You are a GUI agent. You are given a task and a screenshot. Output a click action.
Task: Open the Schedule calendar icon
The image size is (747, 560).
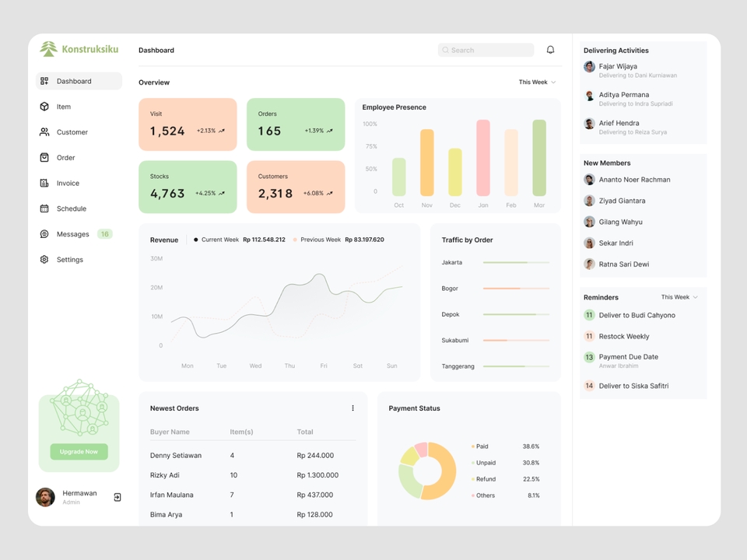coord(44,208)
